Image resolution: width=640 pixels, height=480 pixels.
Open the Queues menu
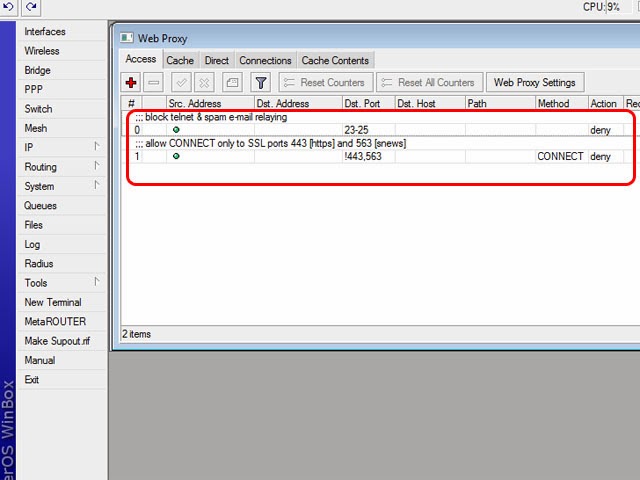61,205
